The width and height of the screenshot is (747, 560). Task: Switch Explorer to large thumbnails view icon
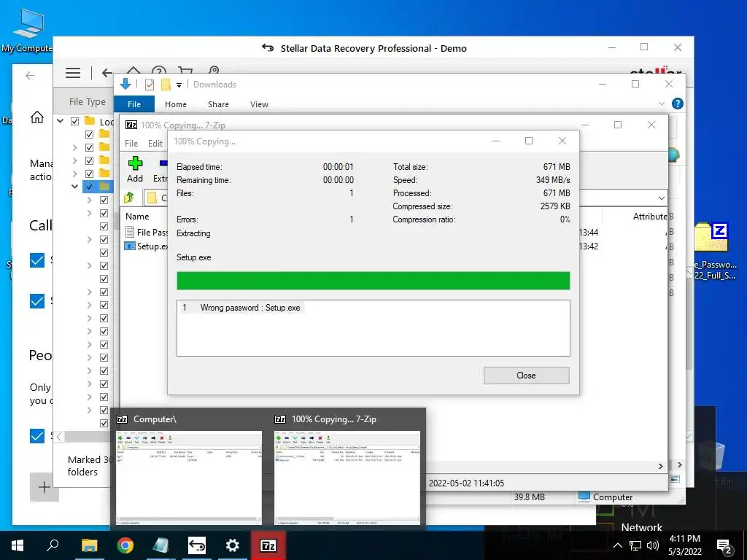[x=675, y=478]
